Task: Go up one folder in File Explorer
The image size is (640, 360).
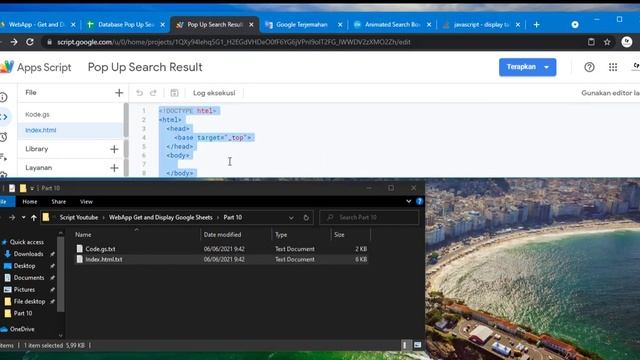Action: tap(34, 218)
